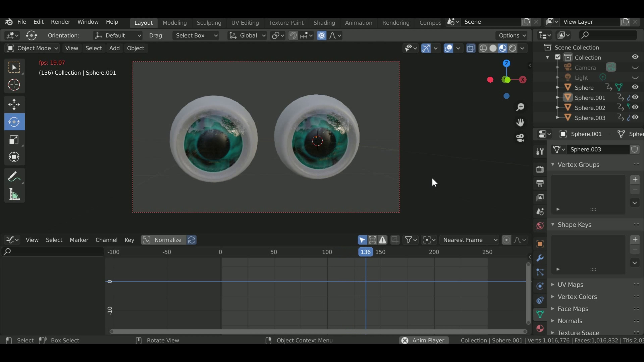Open the View Layer properties icon
This screenshot has height=362, width=644.
[x=540, y=198]
